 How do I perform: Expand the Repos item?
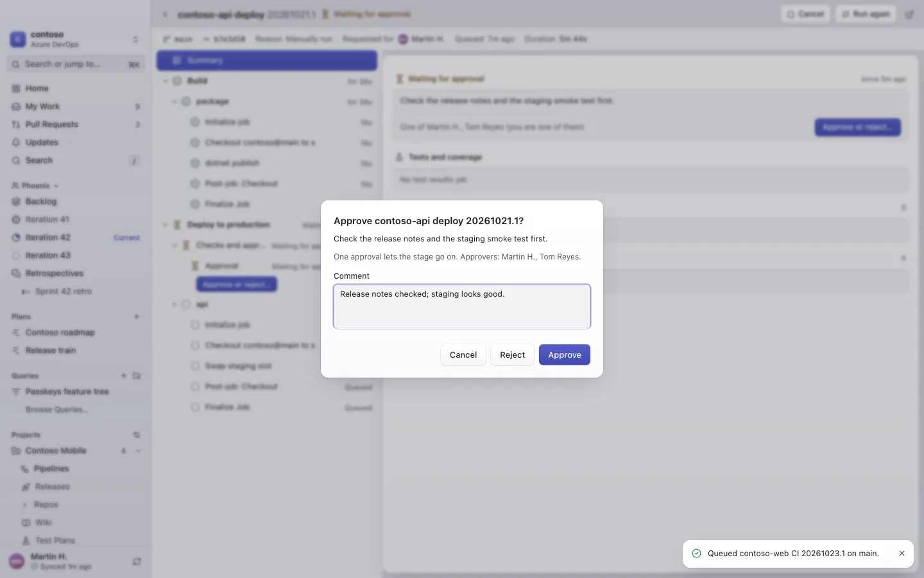(25, 505)
